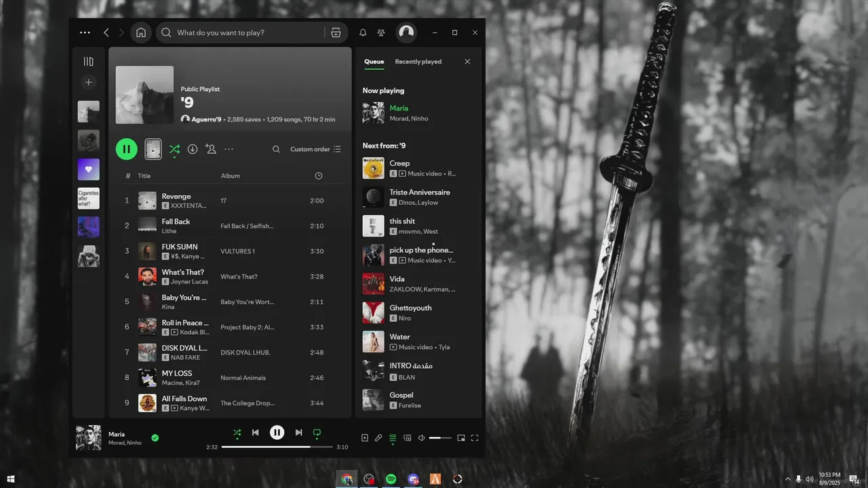Sort by the duration clock icon
Screen dimensions: 868x488
point(319,176)
